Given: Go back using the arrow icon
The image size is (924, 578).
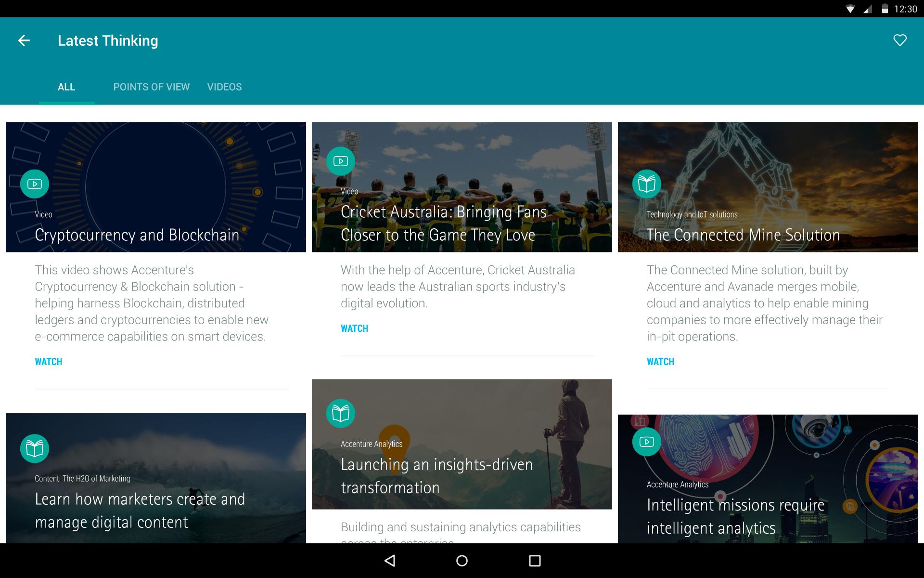Looking at the screenshot, I should tap(24, 40).
